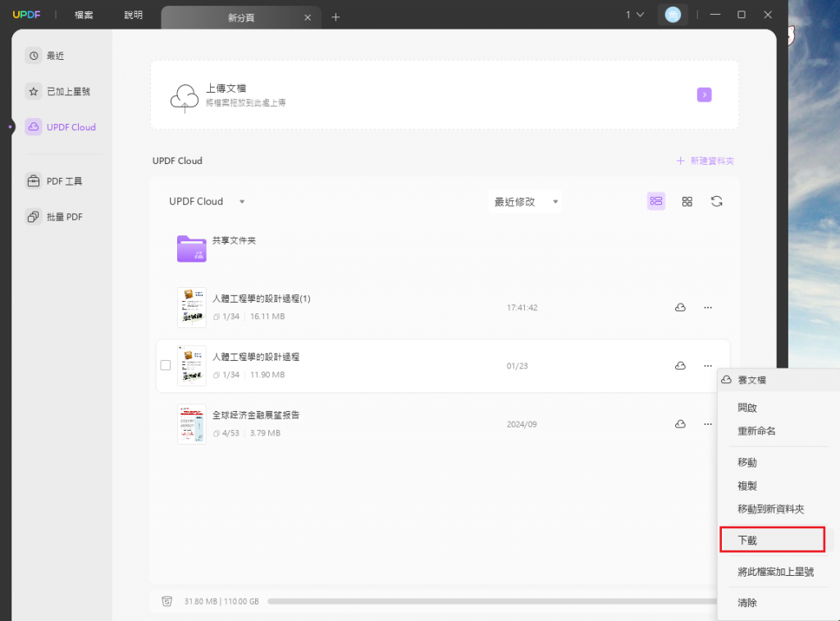Click the 17:41:42 modified time
Image resolution: width=840 pixels, height=621 pixels.
pos(522,308)
